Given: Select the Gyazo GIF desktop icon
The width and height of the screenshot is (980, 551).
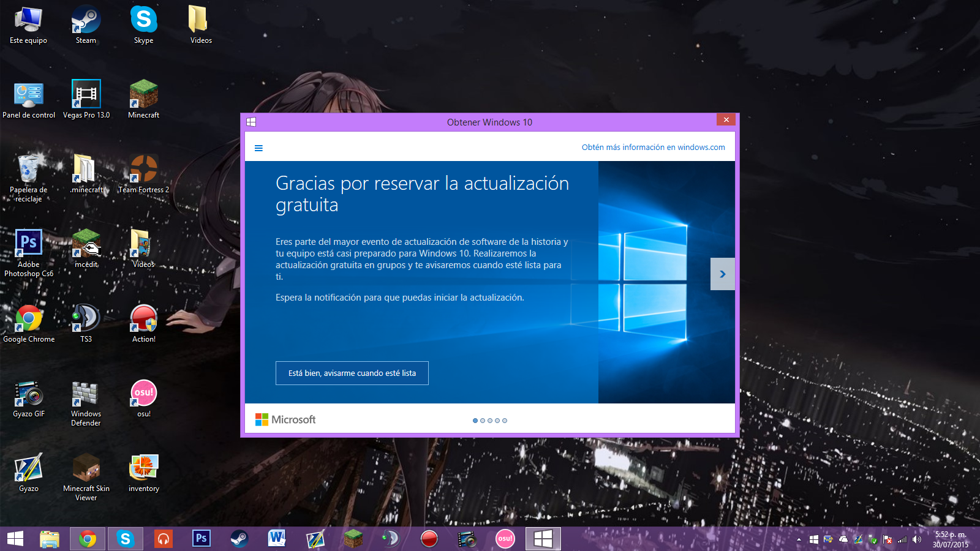Looking at the screenshot, I should click(29, 398).
